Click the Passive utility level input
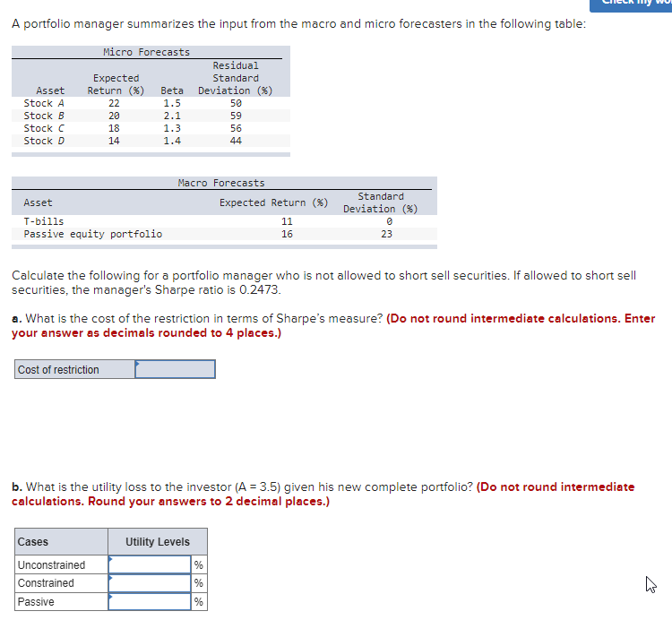The width and height of the screenshot is (672, 620). pos(150,601)
